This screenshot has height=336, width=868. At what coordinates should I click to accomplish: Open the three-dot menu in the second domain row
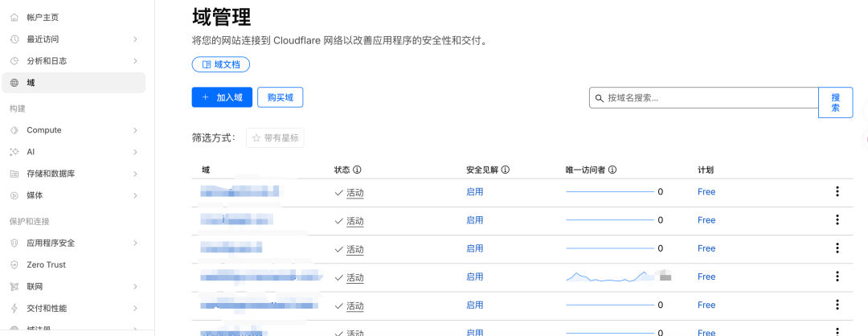pos(837,219)
